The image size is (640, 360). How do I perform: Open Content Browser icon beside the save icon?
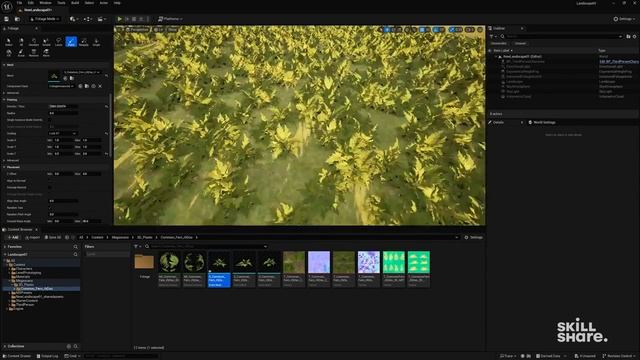[17, 19]
